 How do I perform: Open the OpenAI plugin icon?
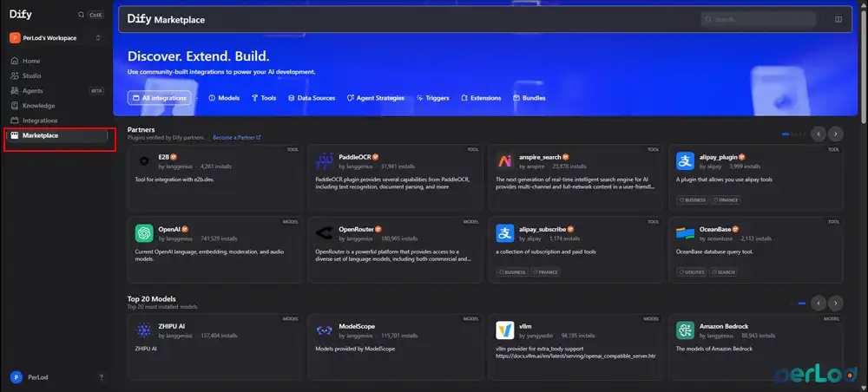click(x=144, y=233)
